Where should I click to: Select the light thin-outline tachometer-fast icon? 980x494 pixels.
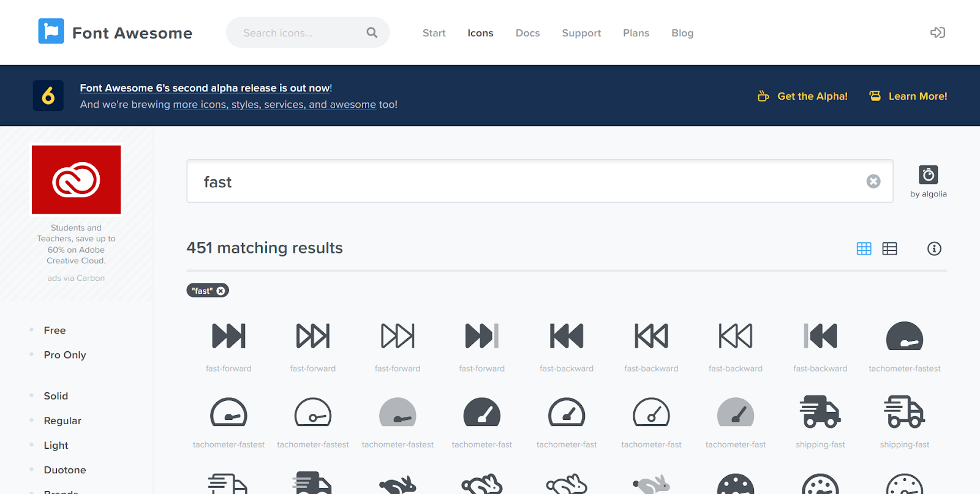point(651,412)
